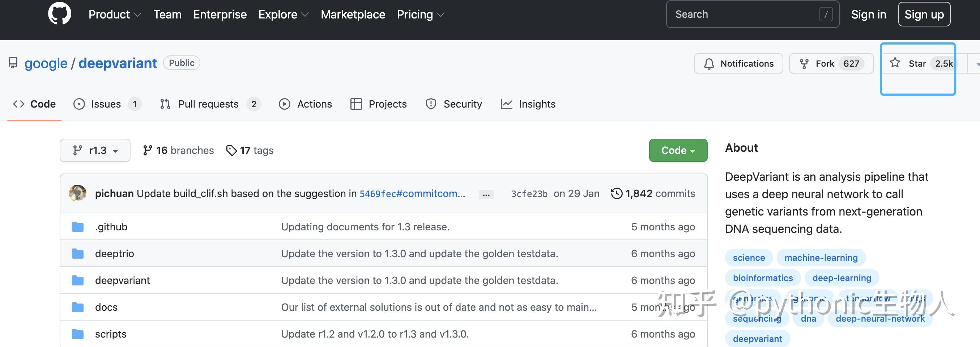Open the .github folder icon
980x347 pixels.
point(78,227)
